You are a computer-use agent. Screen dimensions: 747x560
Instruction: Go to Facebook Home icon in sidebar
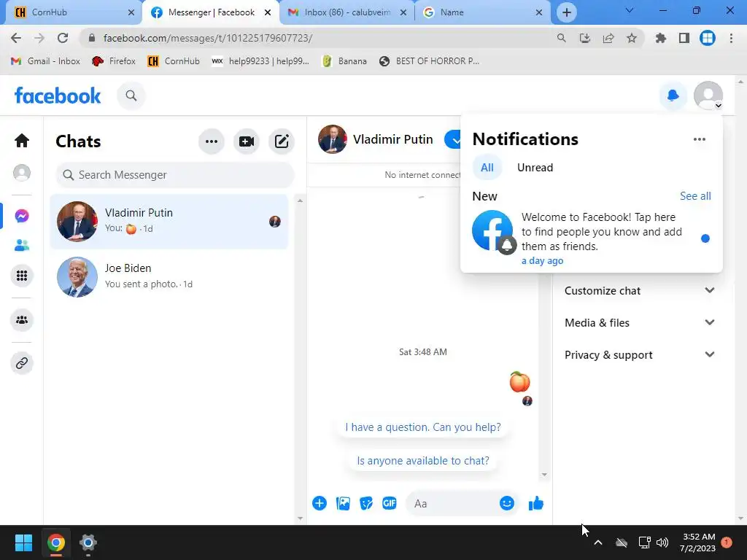point(22,141)
